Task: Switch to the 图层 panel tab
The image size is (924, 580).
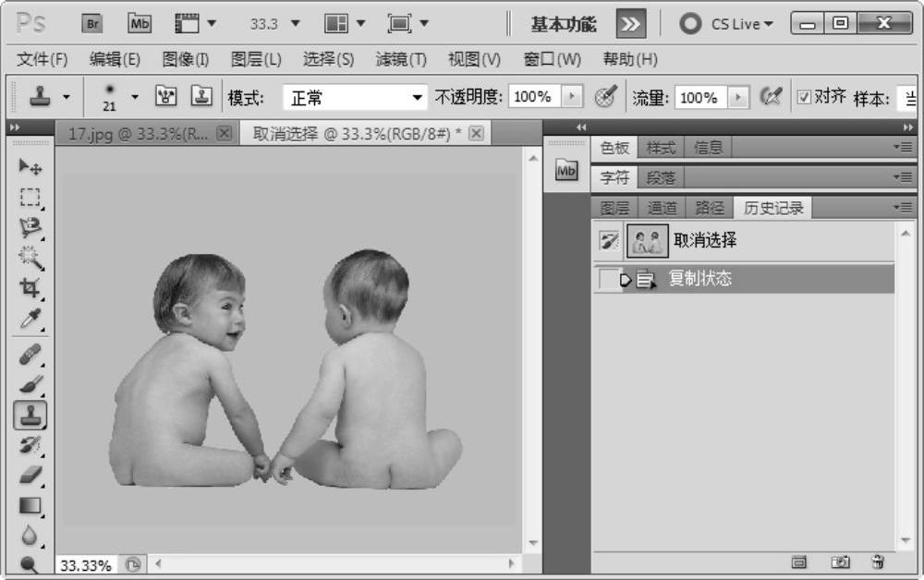Action: point(614,208)
